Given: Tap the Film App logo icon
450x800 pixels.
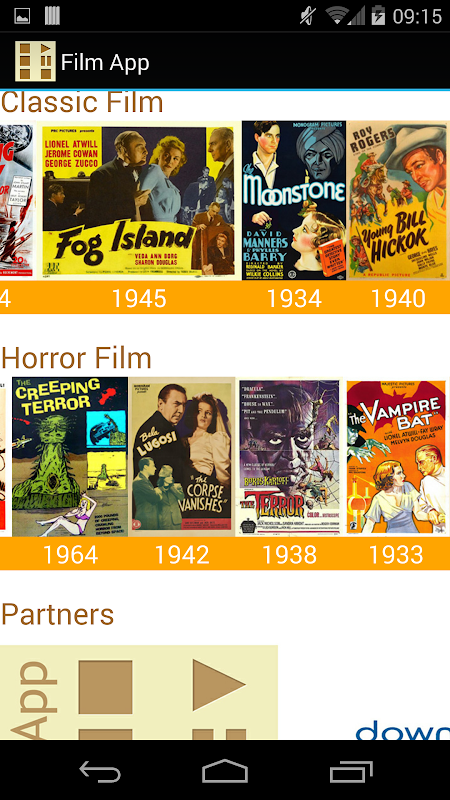Looking at the screenshot, I should point(35,61).
